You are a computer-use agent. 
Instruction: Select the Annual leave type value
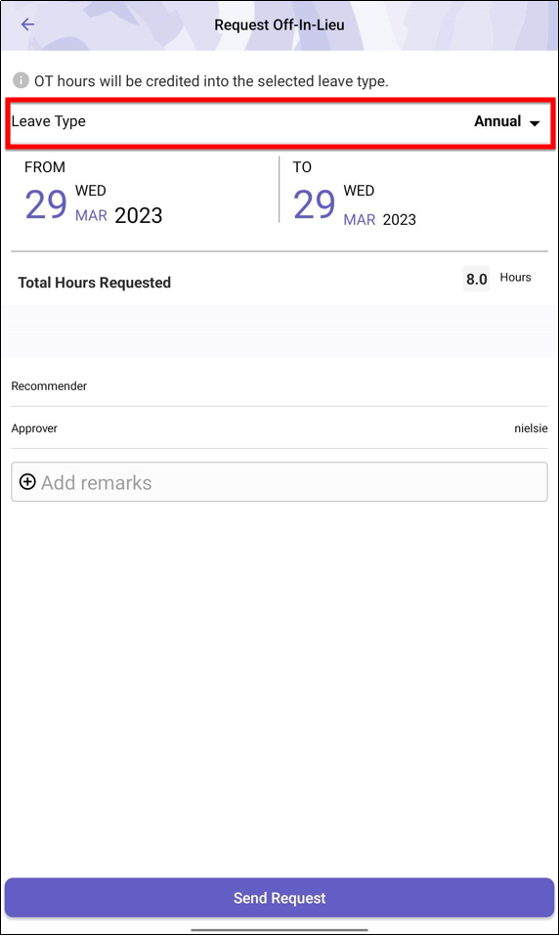click(x=497, y=121)
